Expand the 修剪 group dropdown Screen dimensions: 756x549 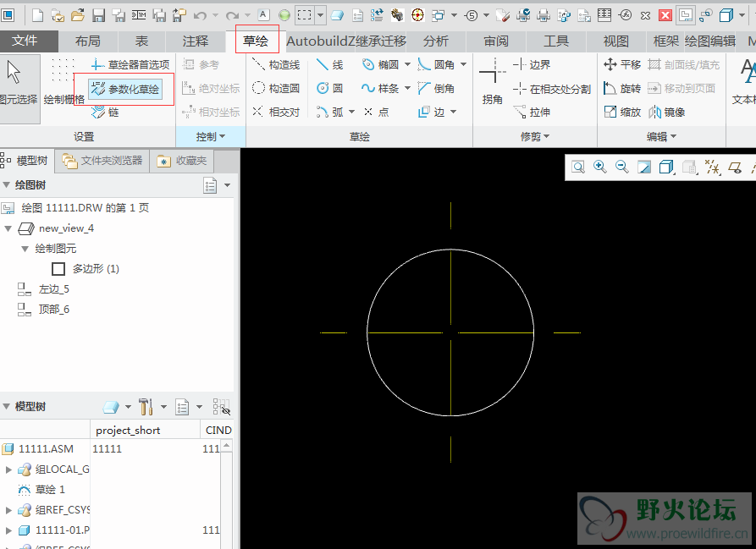coord(535,137)
